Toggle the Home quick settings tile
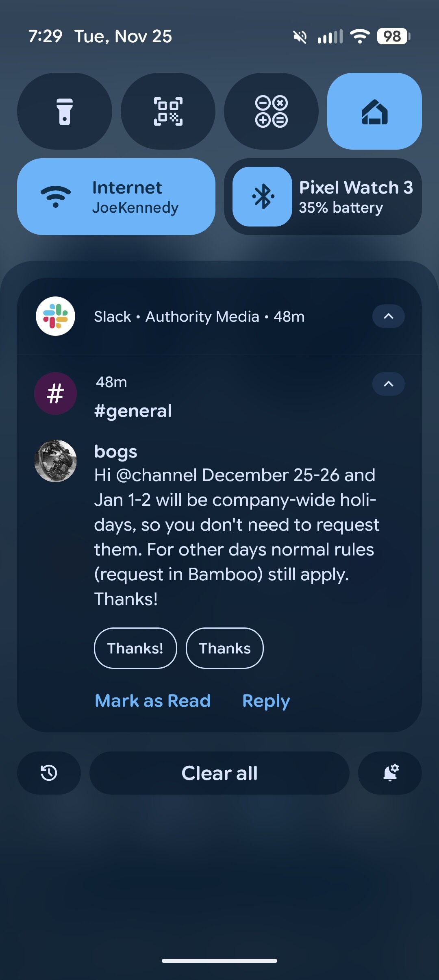The width and height of the screenshot is (439, 980). 374,112
